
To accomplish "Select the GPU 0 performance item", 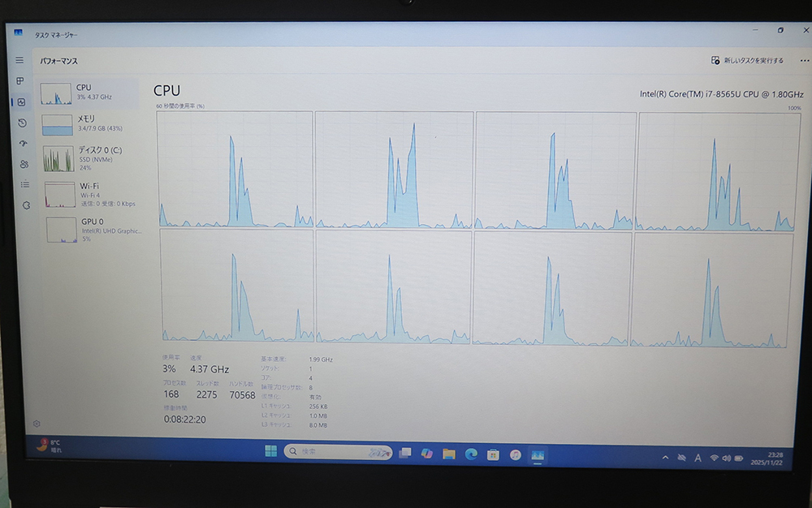I will 94,230.
